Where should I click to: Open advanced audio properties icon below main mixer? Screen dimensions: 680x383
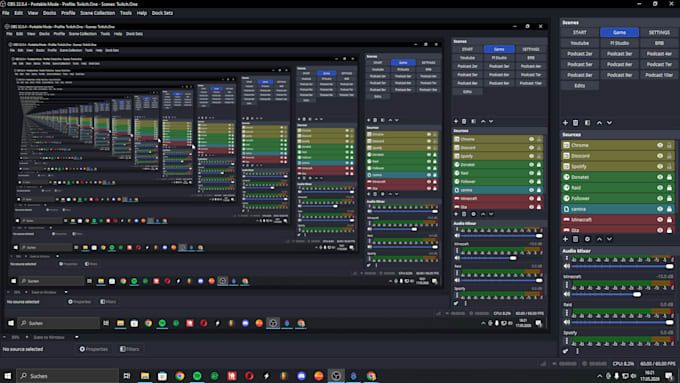[x=566, y=351]
